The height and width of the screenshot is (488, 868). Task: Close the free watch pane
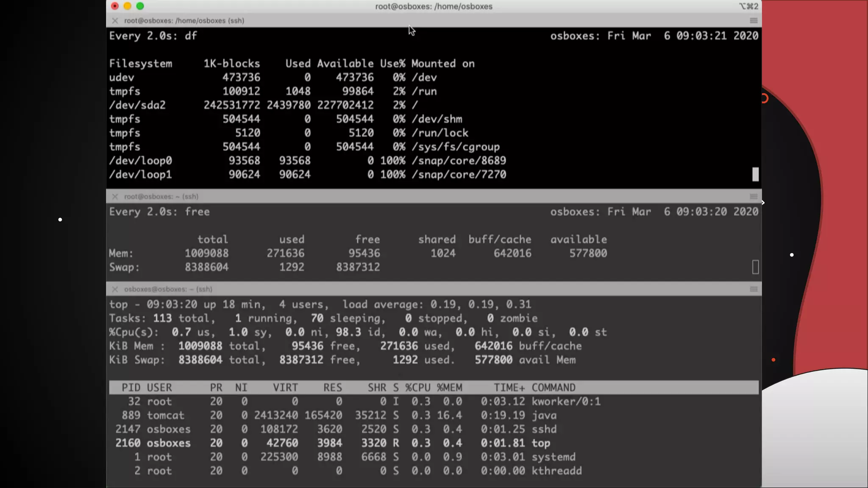pos(115,197)
